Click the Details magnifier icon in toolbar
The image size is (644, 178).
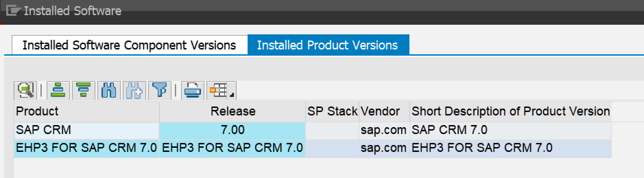pyautogui.click(x=26, y=91)
